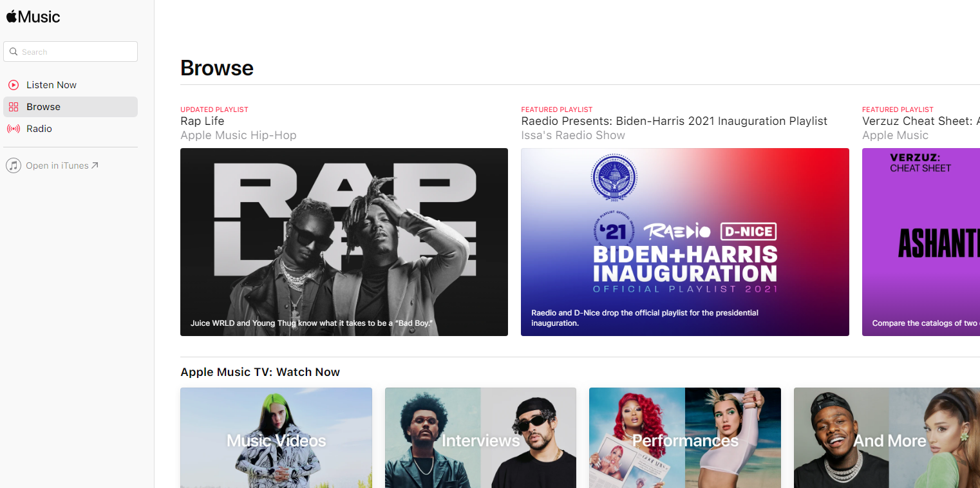The image size is (980, 488).
Task: Click the Raedio and D-Nice caption text
Action: (x=645, y=318)
